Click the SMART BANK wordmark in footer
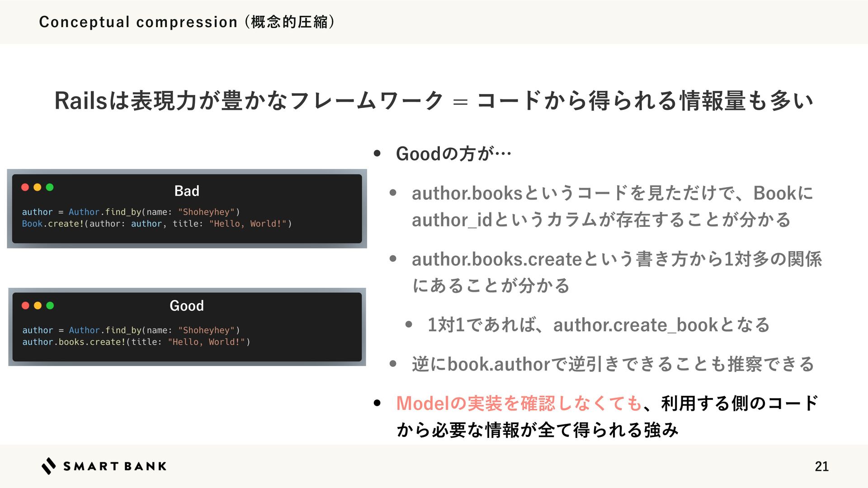Image resolution: width=868 pixels, height=488 pixels. 115,466
